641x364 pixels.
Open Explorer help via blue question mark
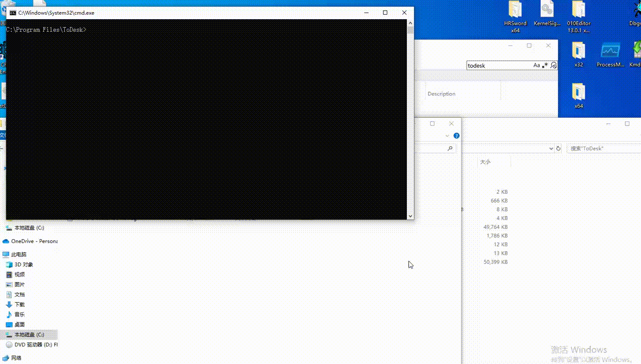[456, 135]
